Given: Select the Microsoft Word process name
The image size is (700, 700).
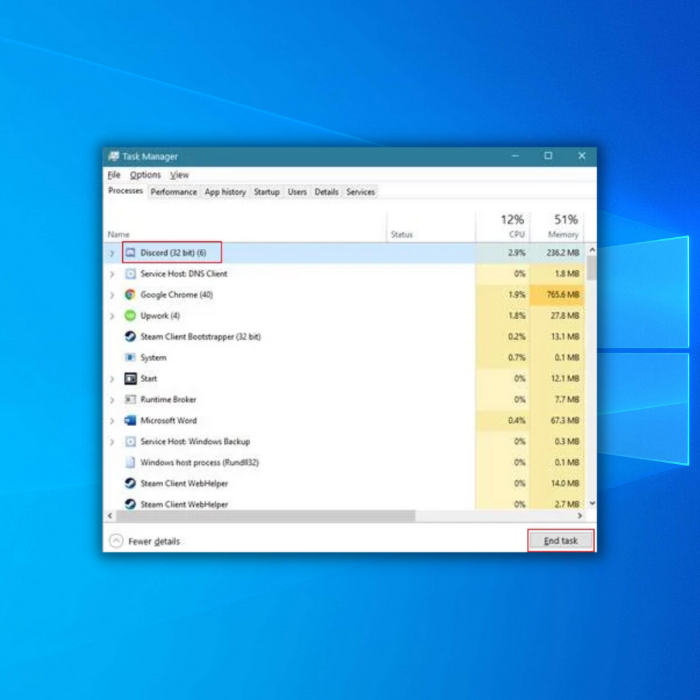Looking at the screenshot, I should [x=168, y=421].
